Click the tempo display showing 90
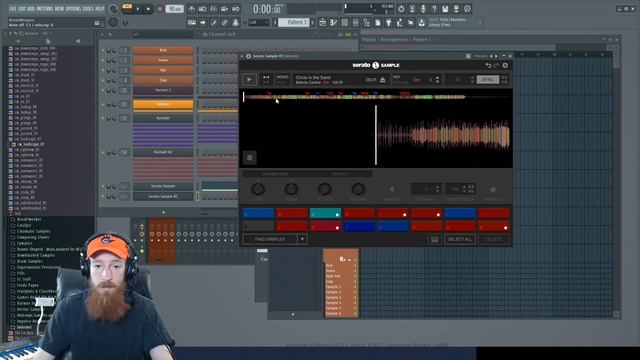 click(174, 9)
